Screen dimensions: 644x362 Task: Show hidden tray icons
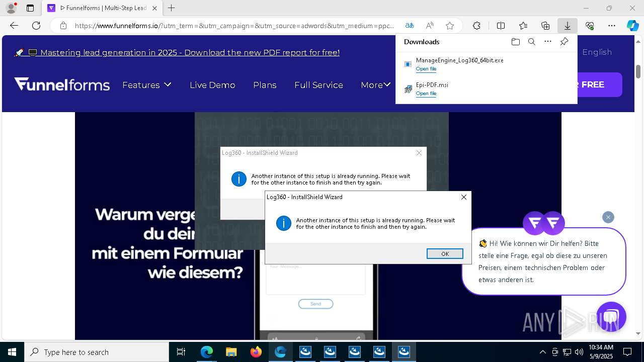click(x=542, y=352)
